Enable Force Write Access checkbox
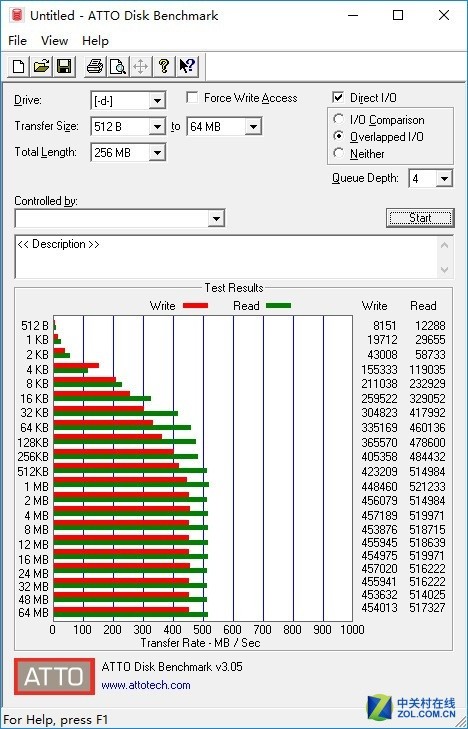This screenshot has width=468, height=729. click(191, 98)
